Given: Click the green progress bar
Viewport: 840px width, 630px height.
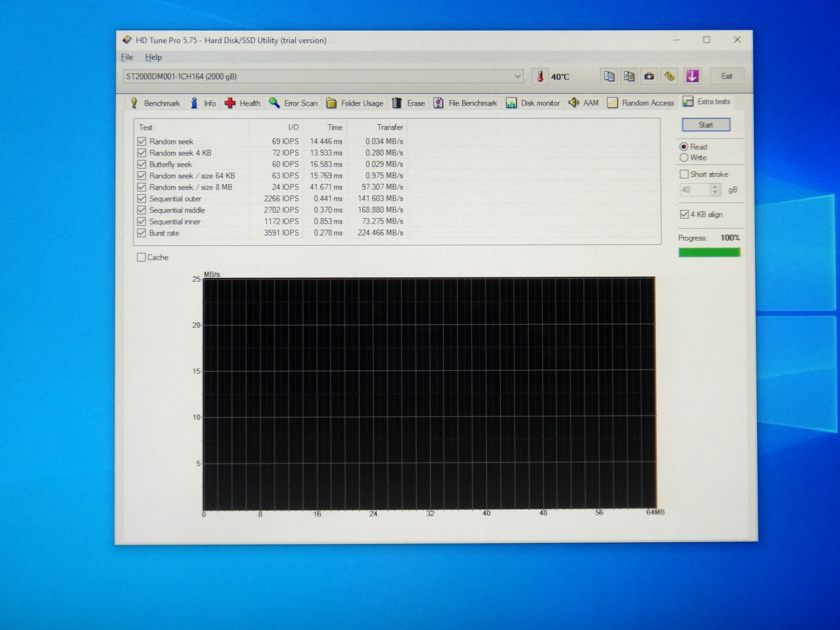Looking at the screenshot, I should [709, 252].
